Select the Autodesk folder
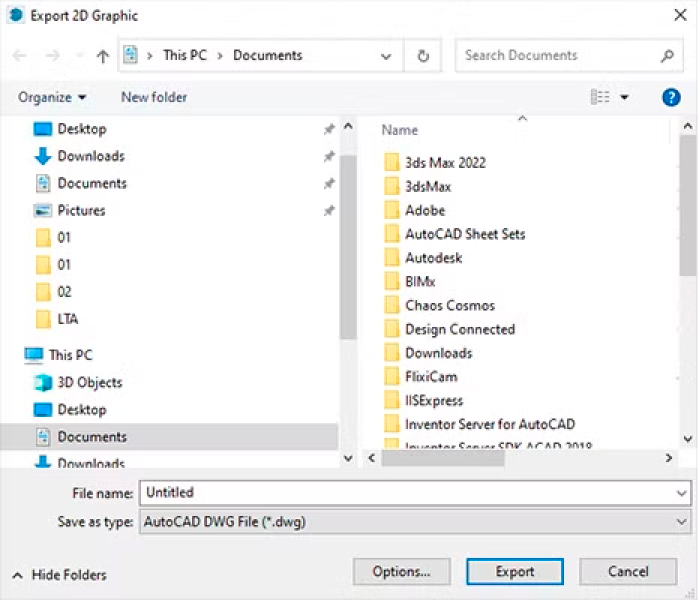698x600 pixels. pyautogui.click(x=422, y=258)
